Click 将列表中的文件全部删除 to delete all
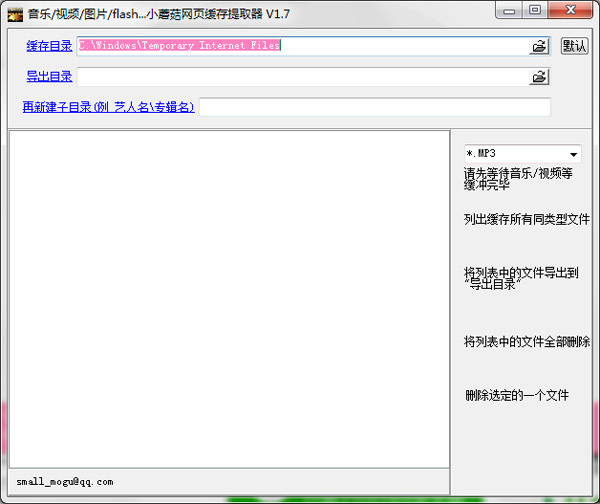Screen dimensions: 600x504 (x=527, y=342)
